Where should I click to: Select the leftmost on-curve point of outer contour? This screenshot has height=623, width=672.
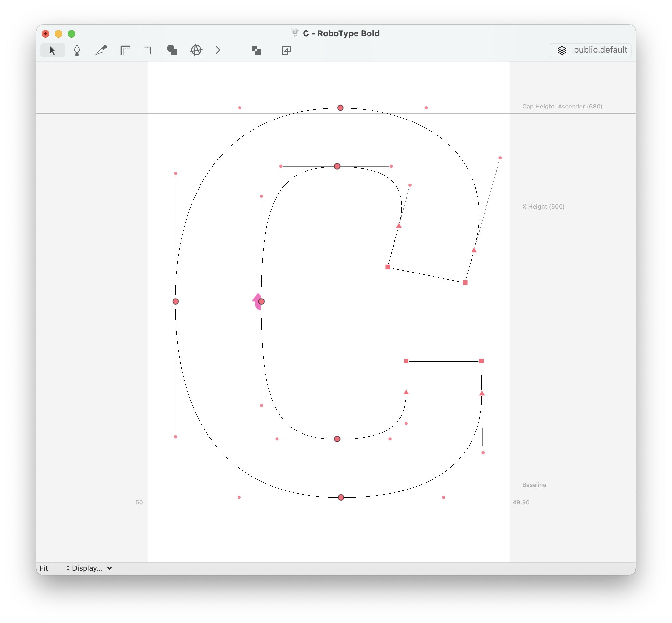click(x=176, y=301)
